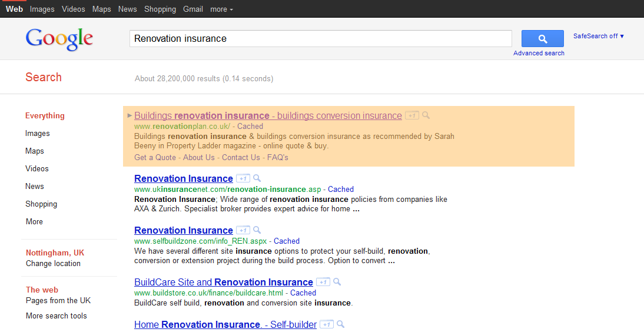Open Home Renovation Insurance - Self-builder result
This screenshot has width=644, height=332.
tap(225, 324)
